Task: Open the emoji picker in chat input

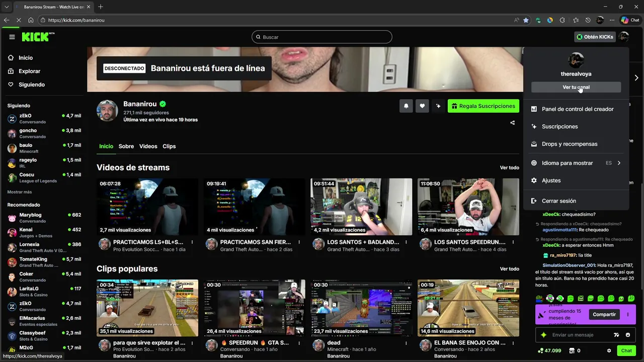Action: point(628,335)
